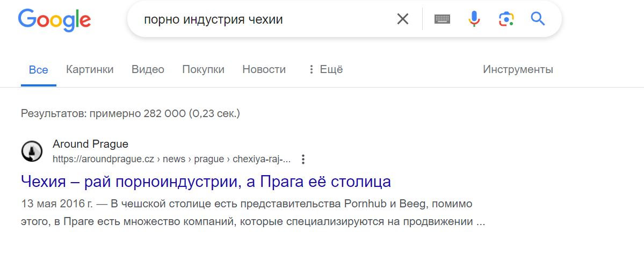The height and width of the screenshot is (253, 644).
Task: Open Google Lens image search
Action: click(x=506, y=19)
